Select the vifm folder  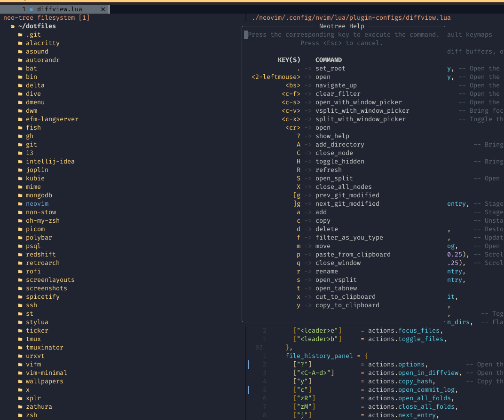(33, 365)
